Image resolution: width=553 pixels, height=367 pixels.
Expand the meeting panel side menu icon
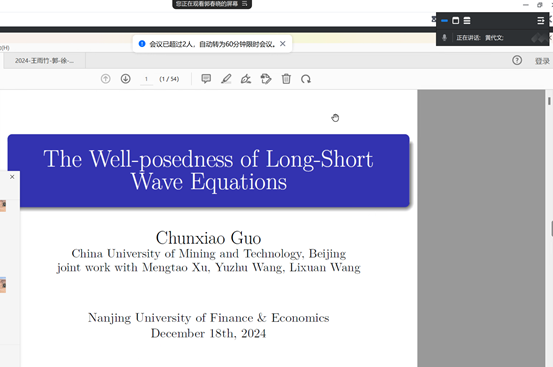click(540, 21)
